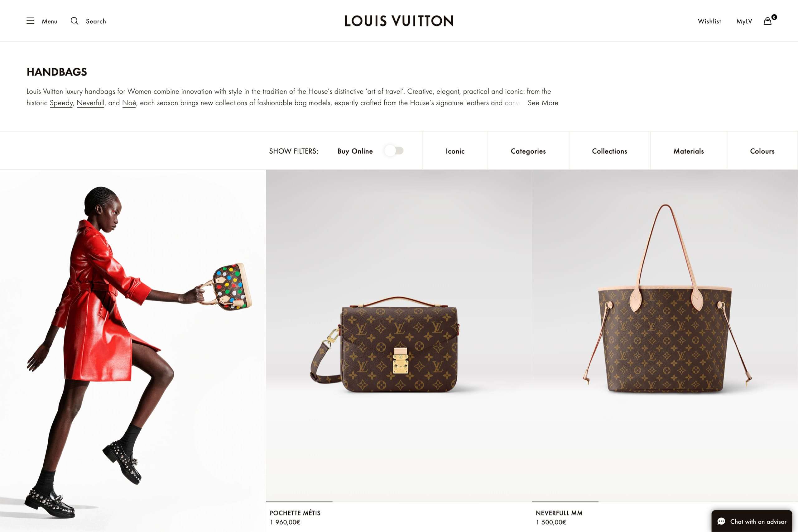Open the shopping bag cart icon
798x532 pixels.
coord(767,21)
